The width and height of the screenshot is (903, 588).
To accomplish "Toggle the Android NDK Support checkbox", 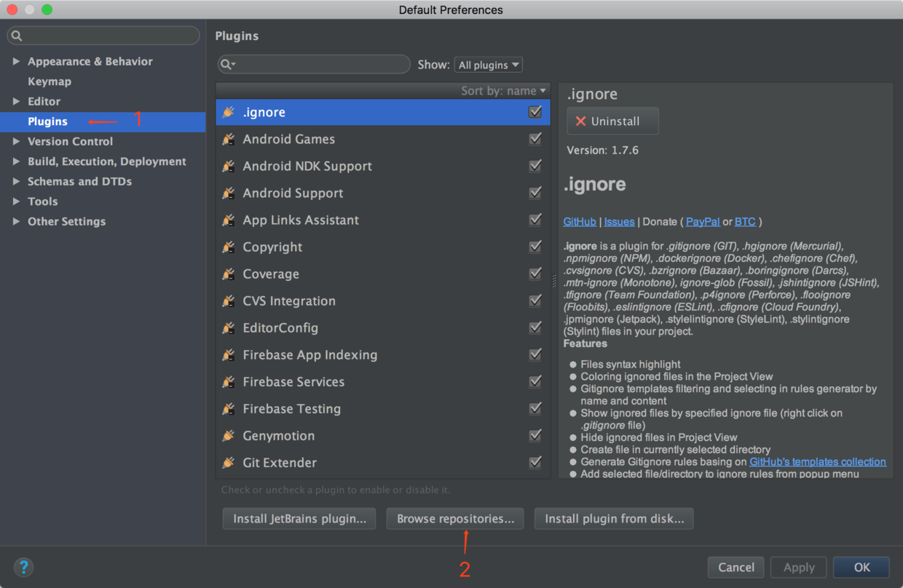I will 535,165.
